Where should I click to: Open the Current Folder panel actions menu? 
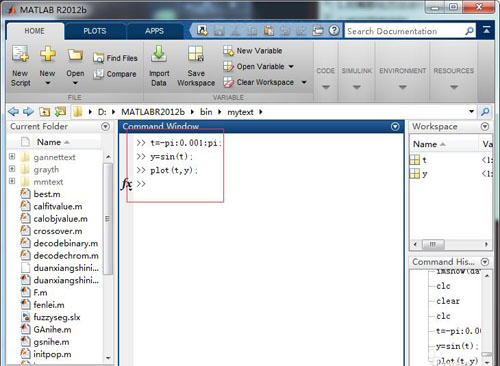click(105, 127)
